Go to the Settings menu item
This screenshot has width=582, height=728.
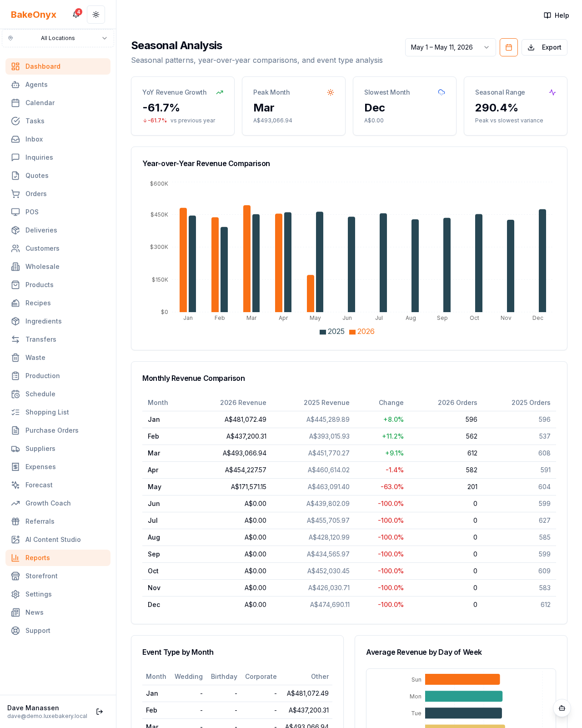(x=58, y=594)
